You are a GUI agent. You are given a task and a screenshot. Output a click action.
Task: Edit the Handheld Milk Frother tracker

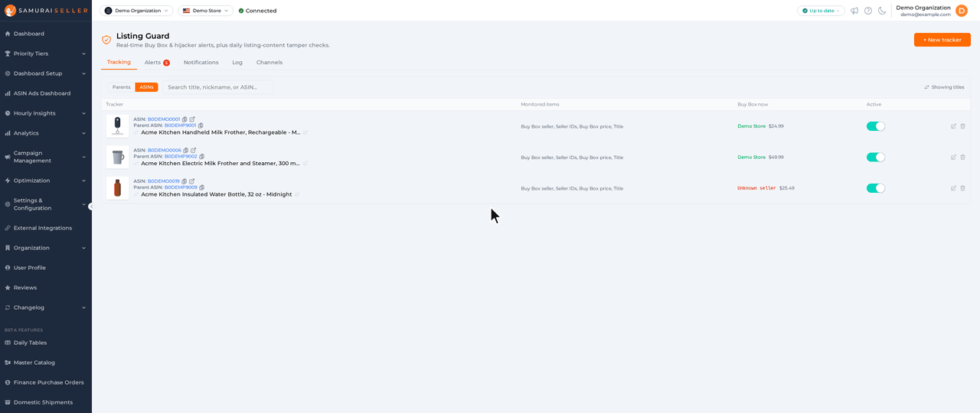click(953, 126)
